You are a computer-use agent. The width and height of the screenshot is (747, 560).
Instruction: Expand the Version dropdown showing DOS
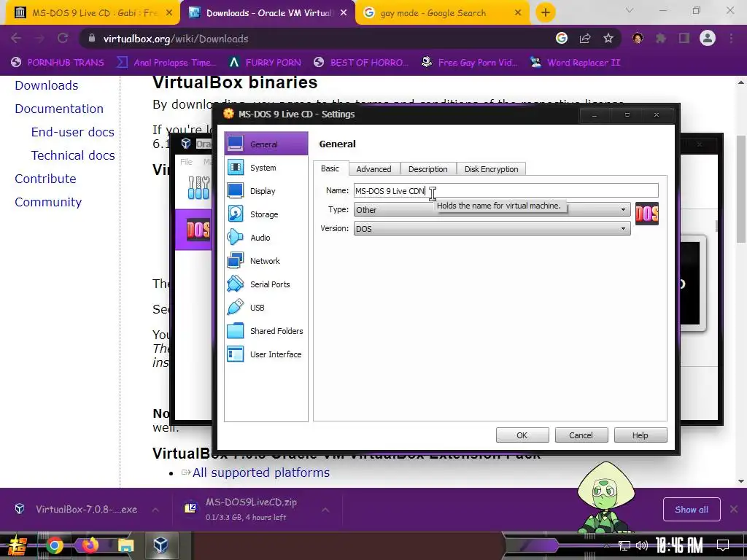(x=492, y=228)
